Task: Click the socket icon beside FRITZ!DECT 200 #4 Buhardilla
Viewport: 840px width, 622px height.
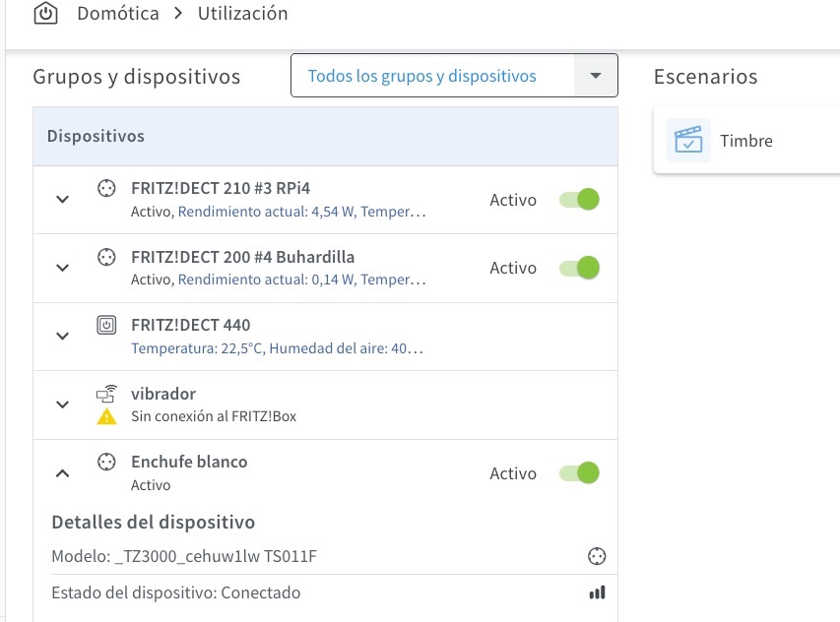Action: [x=106, y=257]
